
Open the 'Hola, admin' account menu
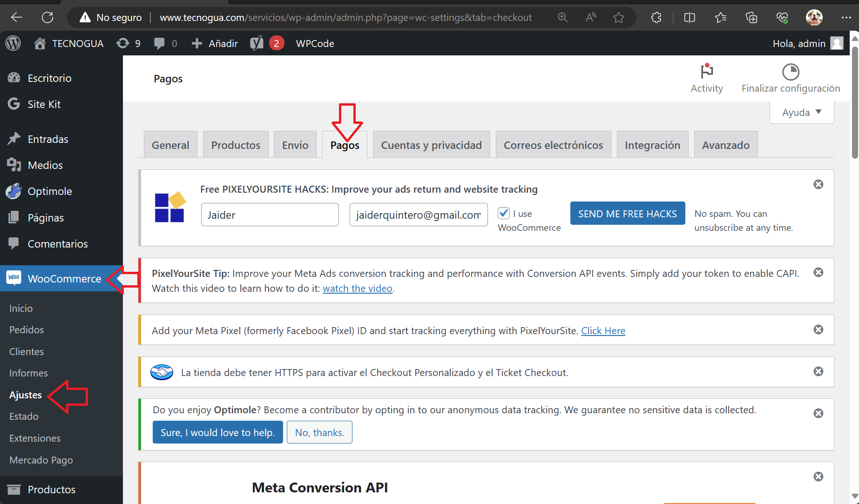pyautogui.click(x=808, y=43)
